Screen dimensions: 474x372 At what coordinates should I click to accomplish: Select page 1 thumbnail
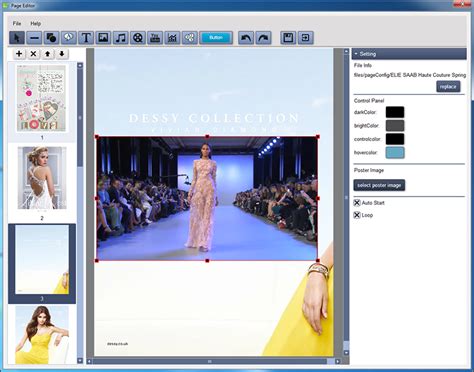[x=42, y=99]
